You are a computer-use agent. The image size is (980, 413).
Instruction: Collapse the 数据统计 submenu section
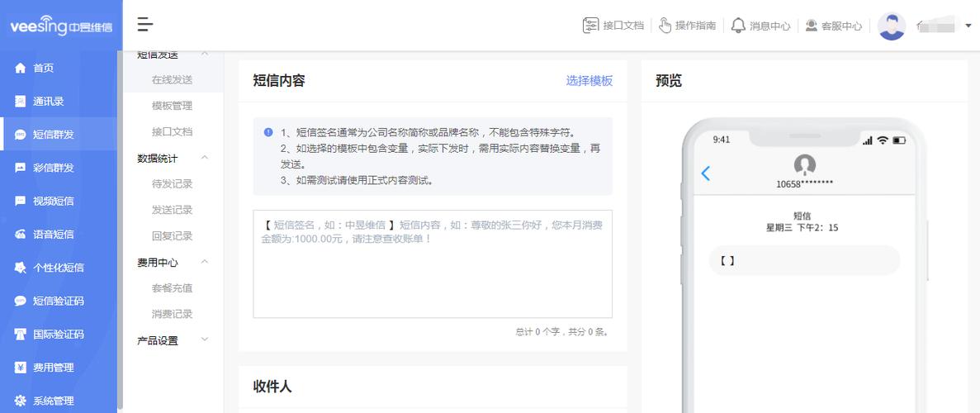[205, 158]
